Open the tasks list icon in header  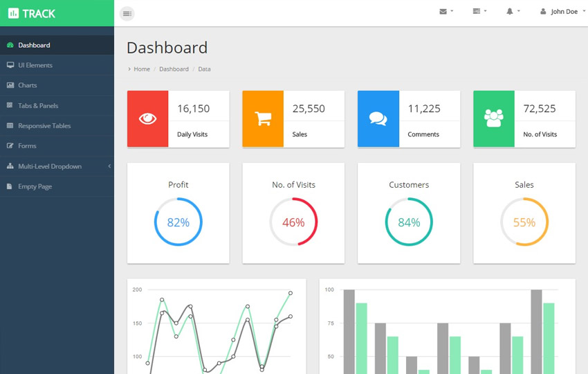[x=476, y=11]
